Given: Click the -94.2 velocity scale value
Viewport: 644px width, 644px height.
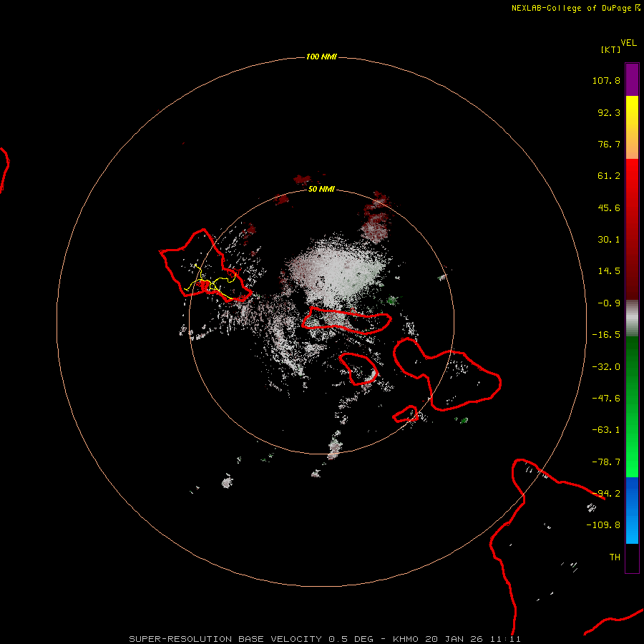Looking at the screenshot, I should [606, 494].
